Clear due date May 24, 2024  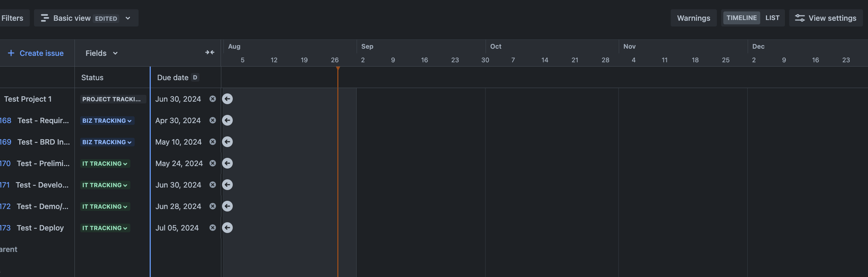click(213, 163)
